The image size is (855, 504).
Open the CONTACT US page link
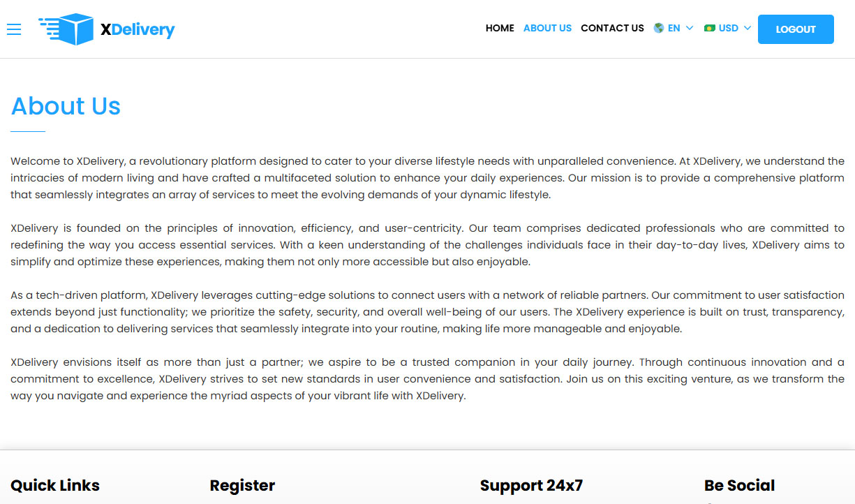(612, 29)
